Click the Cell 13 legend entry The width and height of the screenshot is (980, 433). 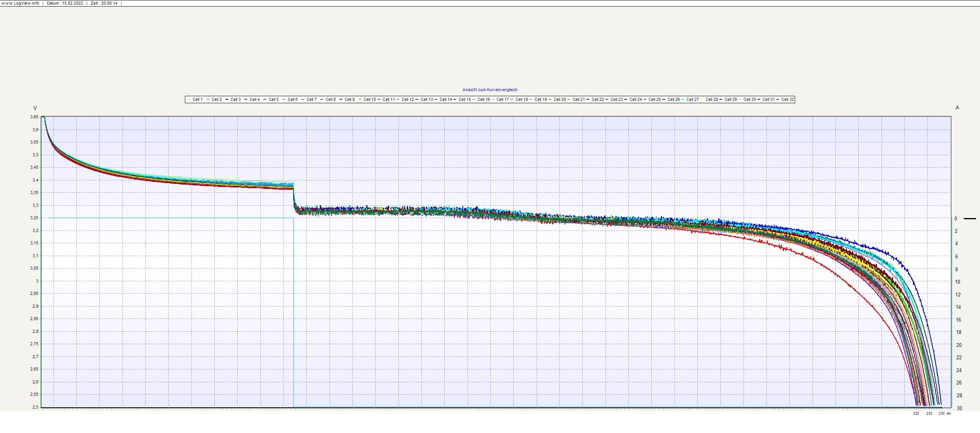(427, 100)
